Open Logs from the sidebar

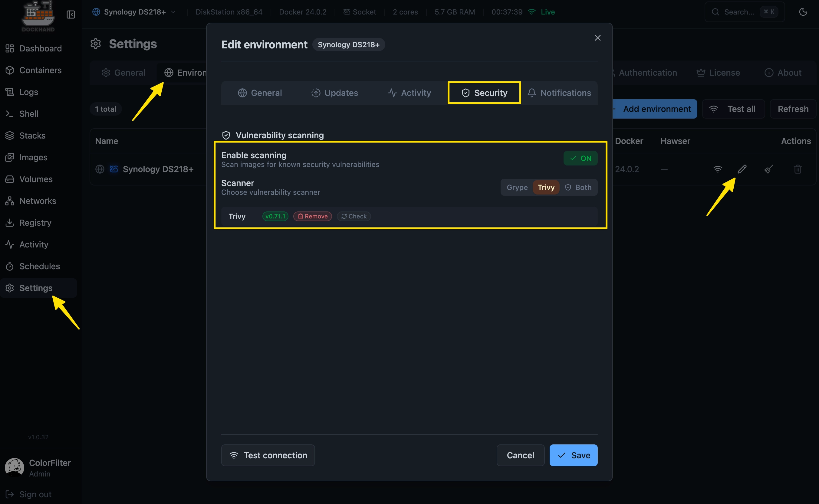(x=38, y=92)
